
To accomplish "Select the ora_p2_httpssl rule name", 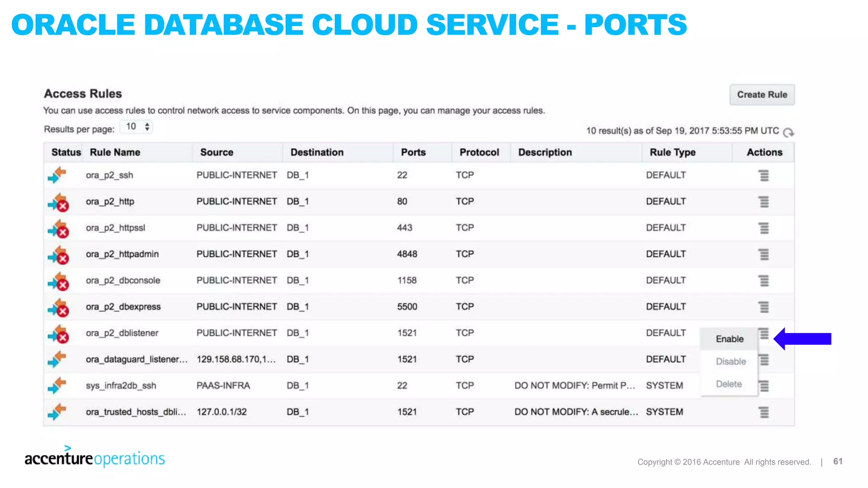I will 115,228.
